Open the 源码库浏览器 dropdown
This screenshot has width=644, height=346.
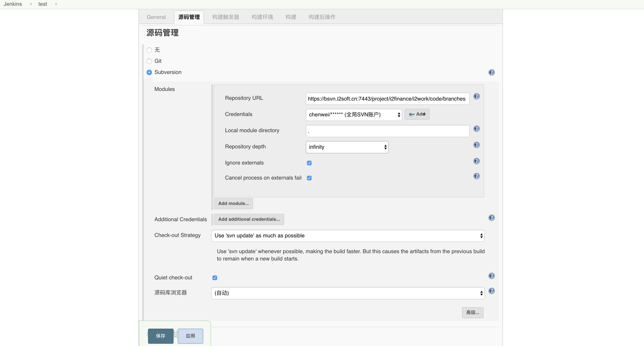348,293
